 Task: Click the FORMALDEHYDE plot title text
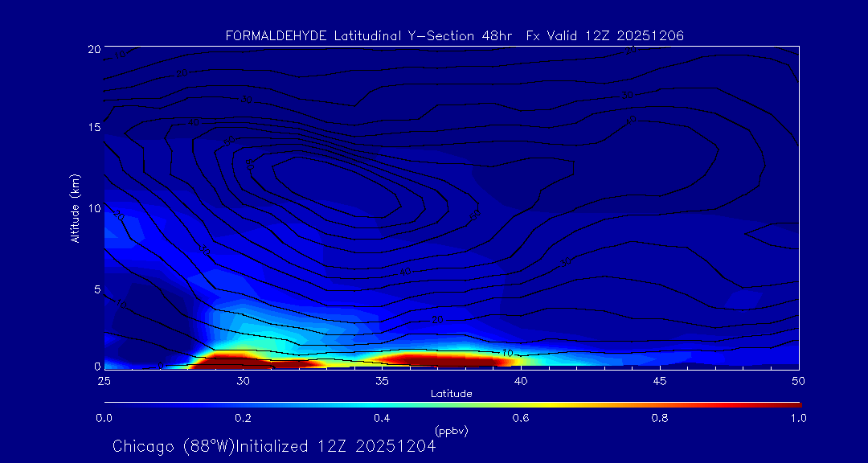(x=454, y=35)
